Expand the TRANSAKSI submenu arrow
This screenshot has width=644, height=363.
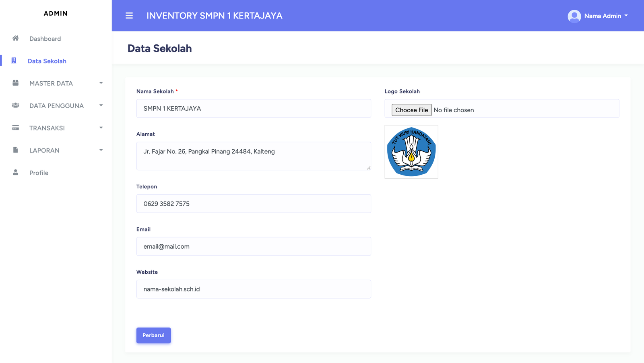101,128
